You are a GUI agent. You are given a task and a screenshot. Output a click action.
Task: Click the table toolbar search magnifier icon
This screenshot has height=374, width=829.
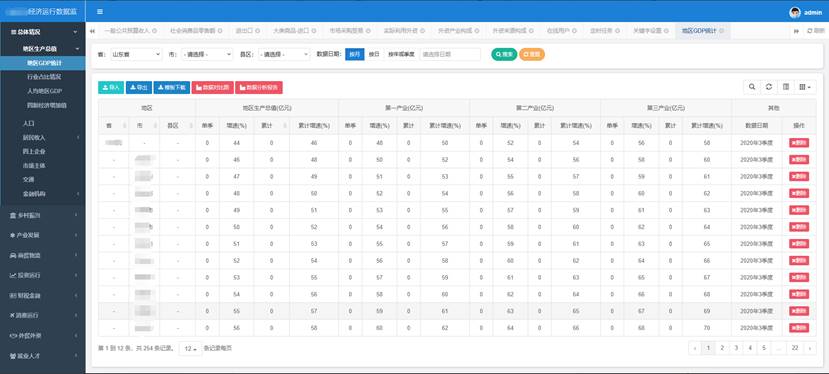(751, 87)
